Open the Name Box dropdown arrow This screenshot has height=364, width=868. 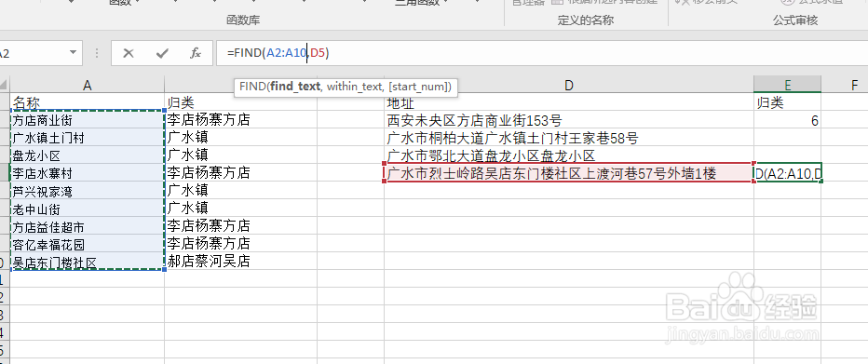click(x=73, y=53)
